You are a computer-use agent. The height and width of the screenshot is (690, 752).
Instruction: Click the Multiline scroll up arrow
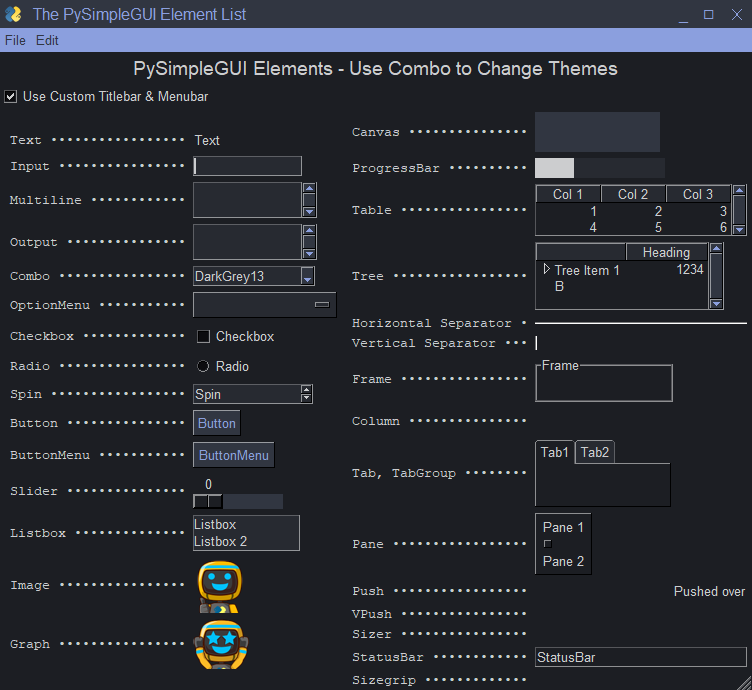(309, 189)
